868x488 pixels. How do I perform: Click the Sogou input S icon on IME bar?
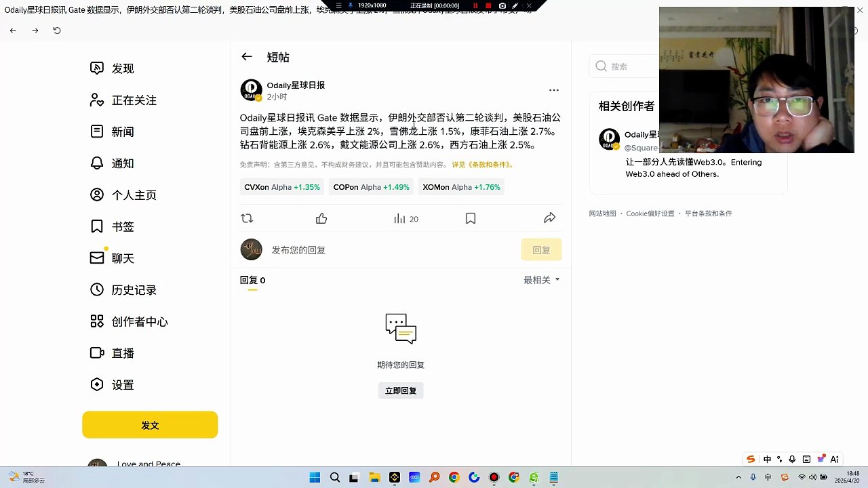[x=751, y=459]
